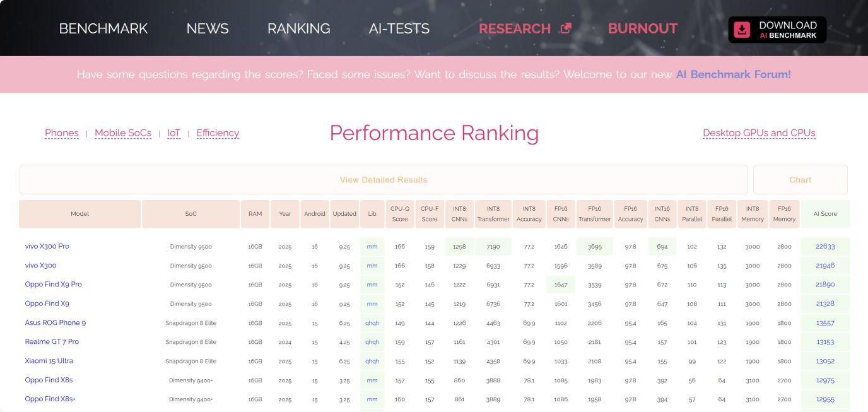868x412 pixels.
Task: Open AI score 22633 details
Action: (824, 247)
